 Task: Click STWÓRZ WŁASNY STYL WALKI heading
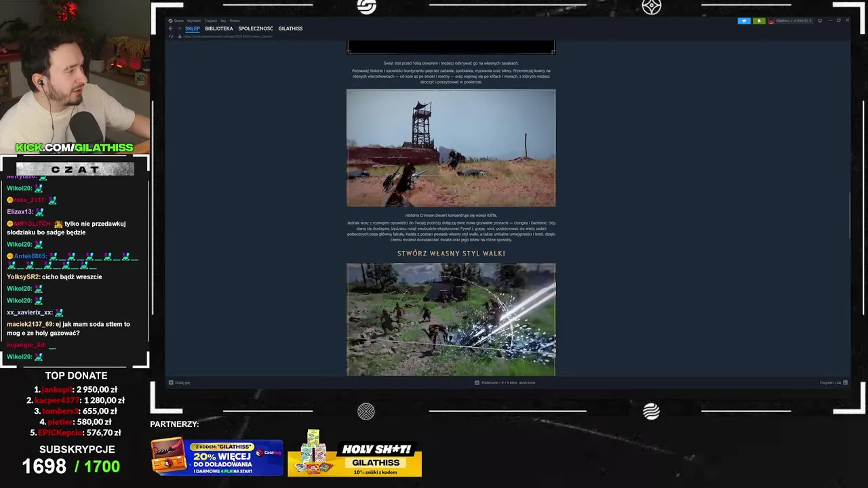click(451, 253)
